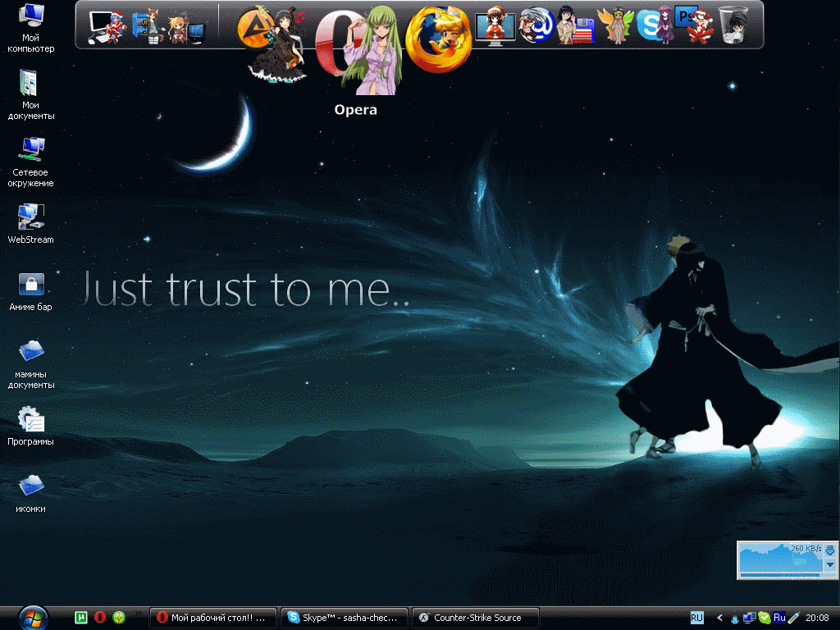Image resolution: width=840 pixels, height=630 pixels.
Task: Click the dark blue Ru tray icon
Action: tap(779, 618)
